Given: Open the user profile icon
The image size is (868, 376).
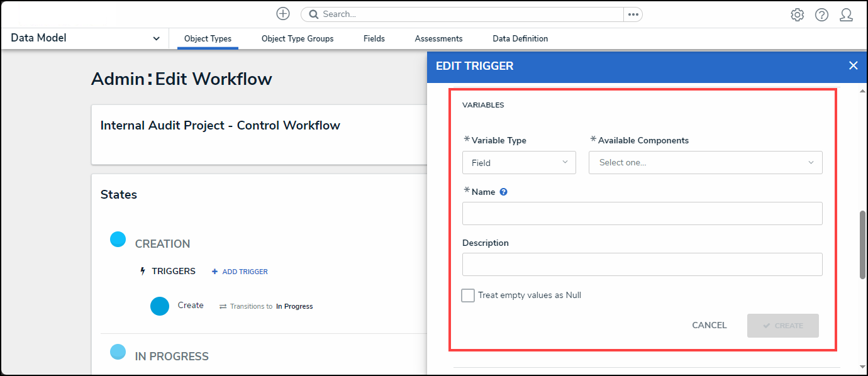Looking at the screenshot, I should (846, 14).
